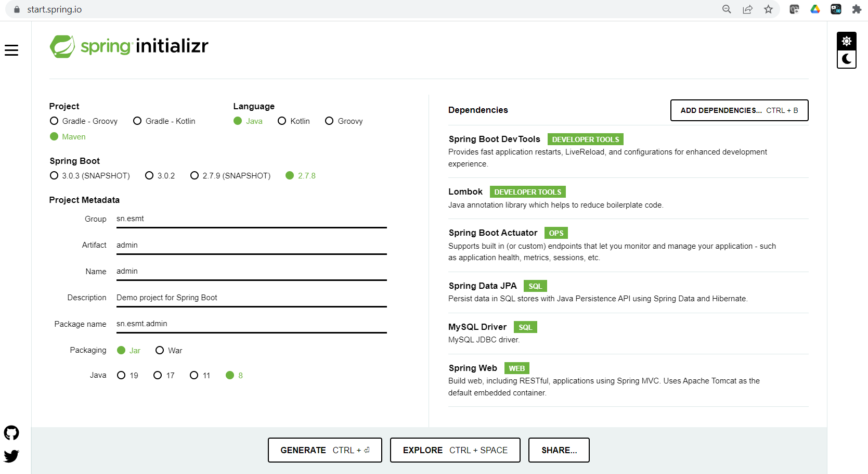Bookmark the page with star icon
868x474 pixels.
(x=768, y=9)
